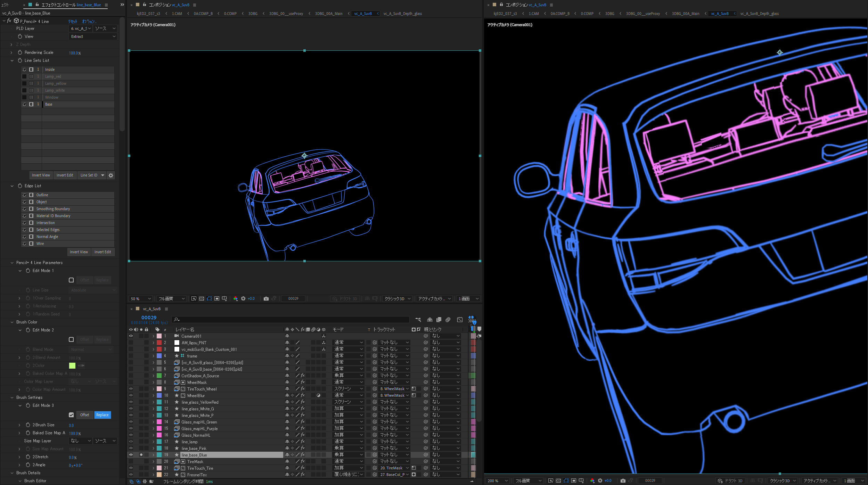
Task: Toggle Frame Blending in the timeline toolbar
Action: (439, 320)
